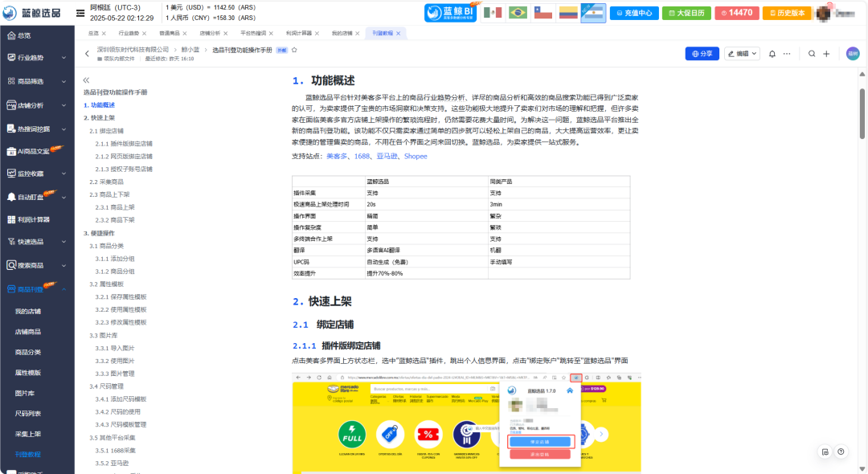The image size is (868, 474).
Task: Expand 商品筛选 sidebar menu
Action: pyautogui.click(x=37, y=81)
